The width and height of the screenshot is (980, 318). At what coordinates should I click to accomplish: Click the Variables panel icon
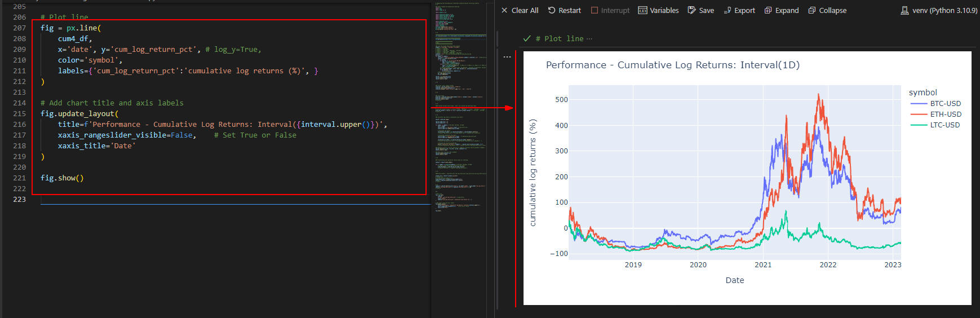[642, 10]
